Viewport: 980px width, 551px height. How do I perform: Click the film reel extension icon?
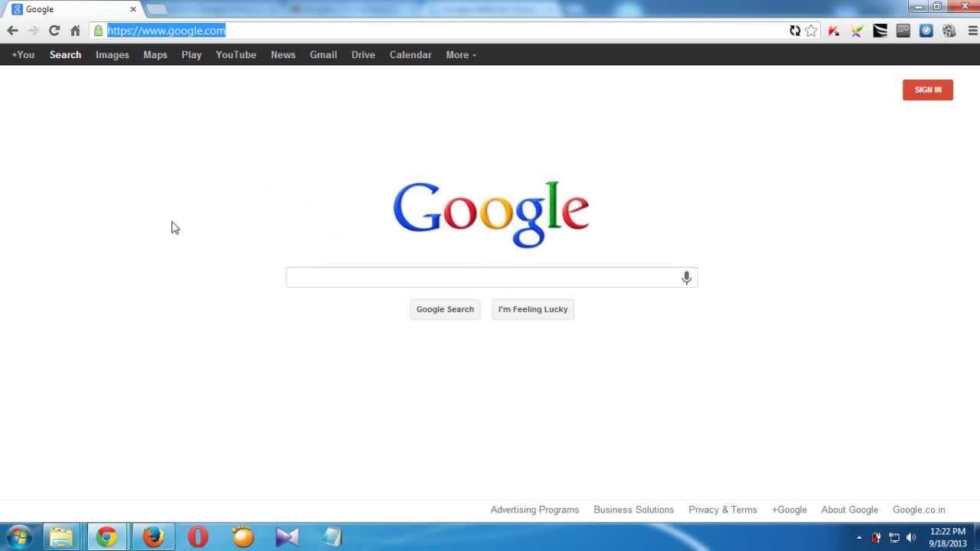949,31
